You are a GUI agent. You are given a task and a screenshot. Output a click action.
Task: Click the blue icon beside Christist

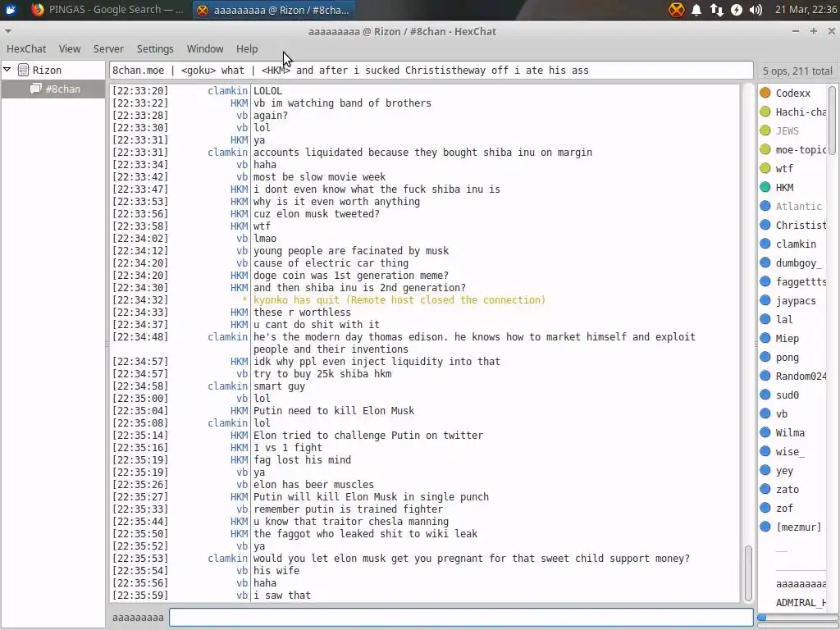pos(765,225)
